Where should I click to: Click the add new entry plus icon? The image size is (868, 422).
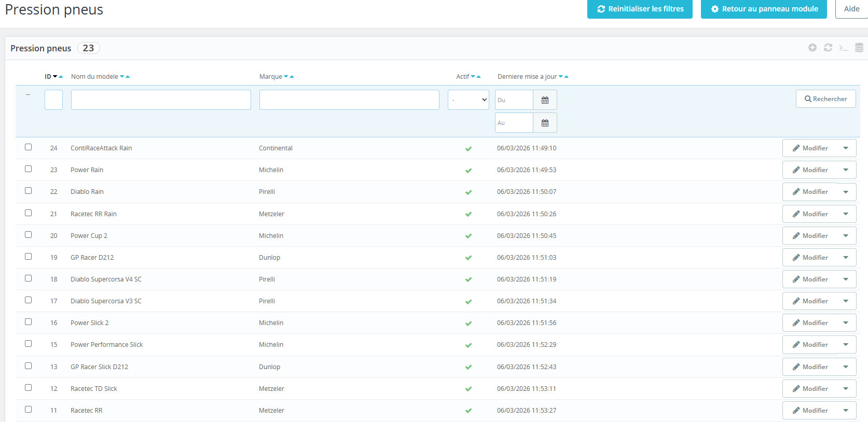(812, 48)
